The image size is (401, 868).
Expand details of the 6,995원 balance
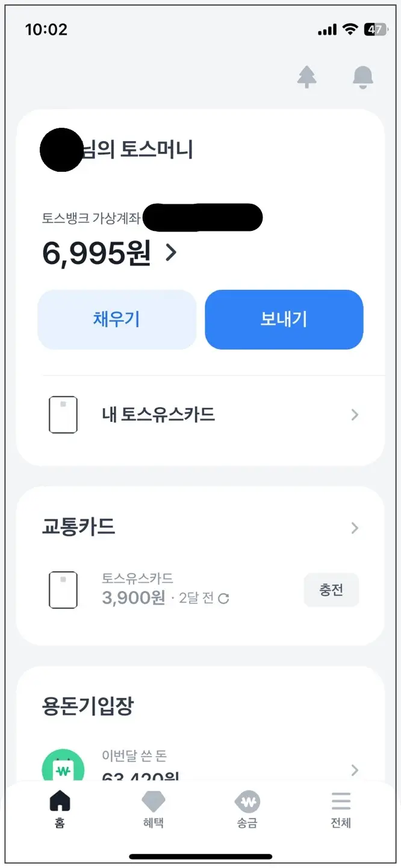point(170,253)
